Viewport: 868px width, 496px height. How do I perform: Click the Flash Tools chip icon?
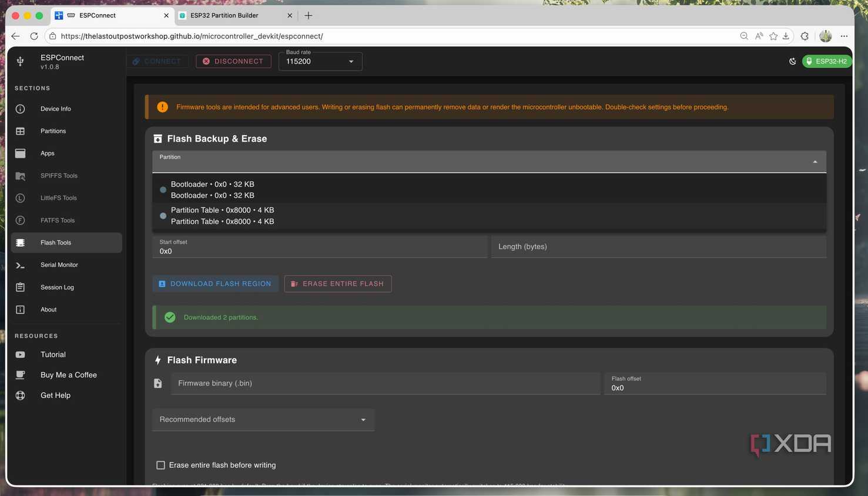(20, 243)
